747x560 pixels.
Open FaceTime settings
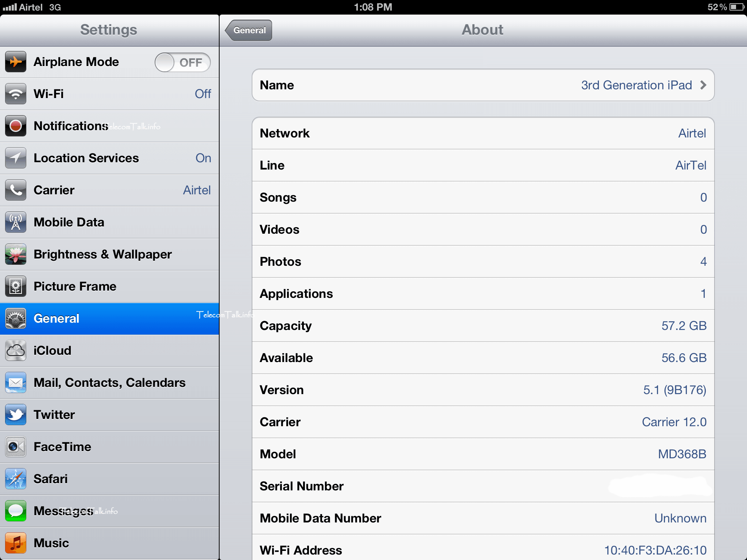pos(109,447)
